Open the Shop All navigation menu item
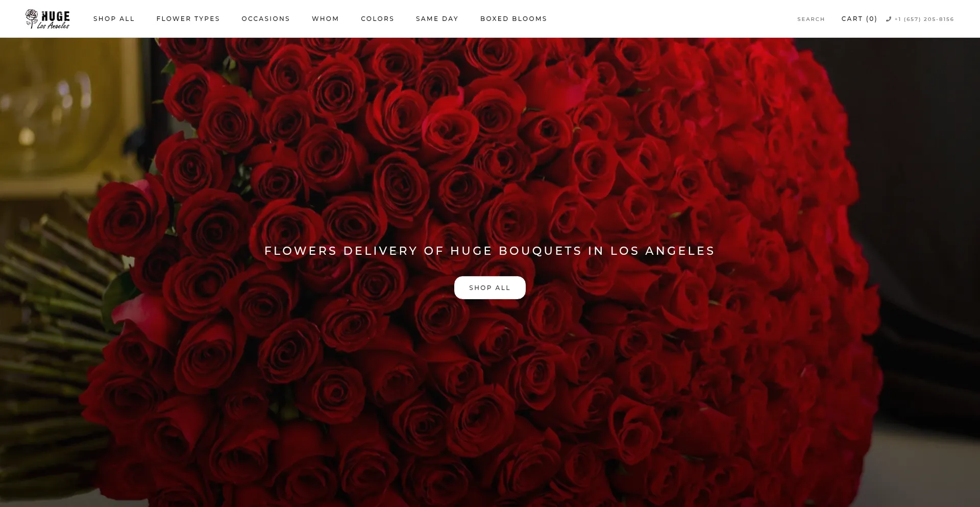The image size is (980, 507). click(x=114, y=19)
